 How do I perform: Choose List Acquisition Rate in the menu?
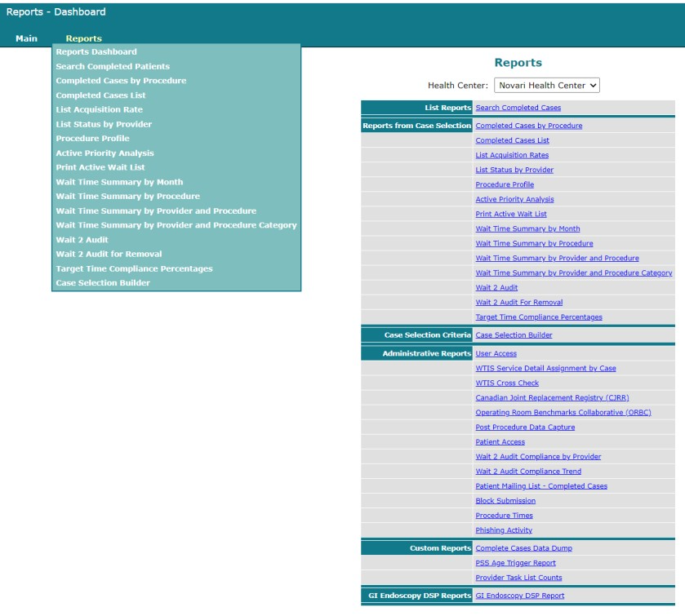[x=99, y=109]
